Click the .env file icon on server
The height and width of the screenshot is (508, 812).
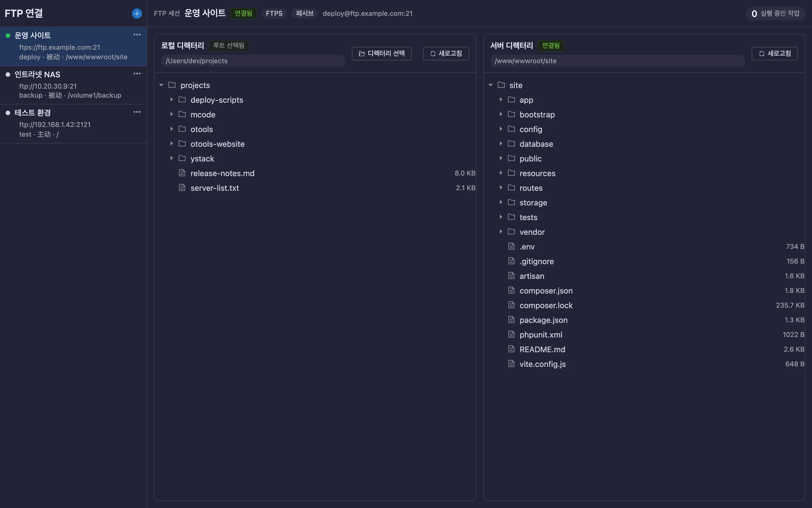pos(511,246)
